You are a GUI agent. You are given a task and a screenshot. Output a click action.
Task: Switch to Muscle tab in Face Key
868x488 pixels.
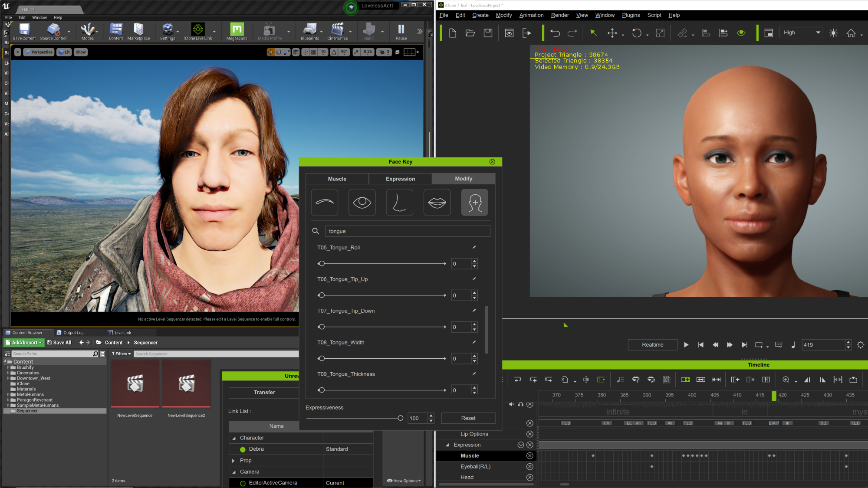point(337,179)
